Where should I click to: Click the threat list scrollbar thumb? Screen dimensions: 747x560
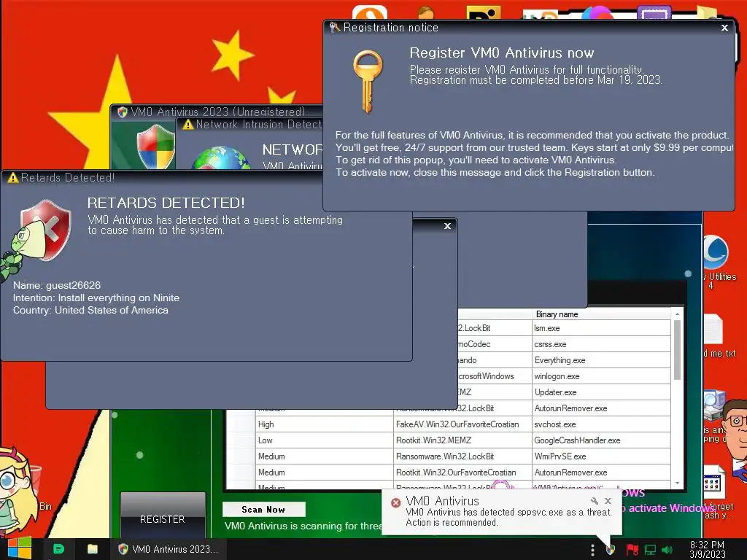(x=677, y=350)
